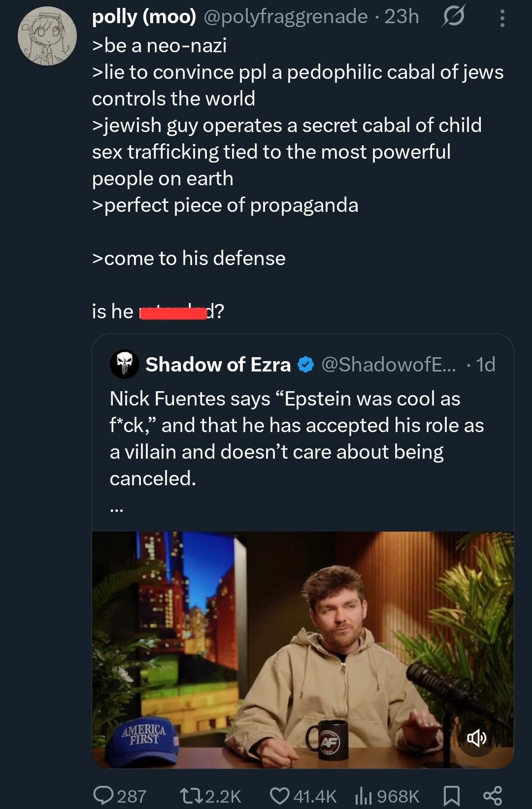This screenshot has width=532, height=809.
Task: Play the Nick Fuentes video thumbnail
Action: coord(302,649)
